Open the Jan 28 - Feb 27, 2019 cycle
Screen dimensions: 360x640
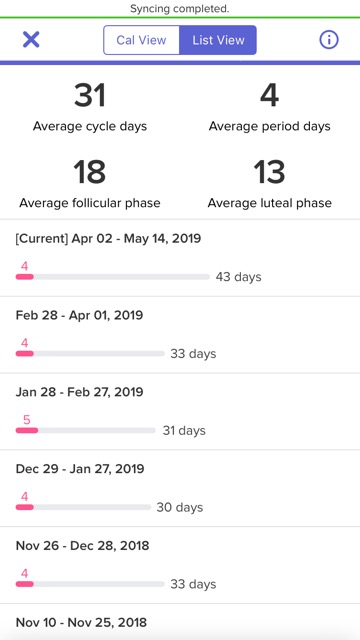[180, 411]
